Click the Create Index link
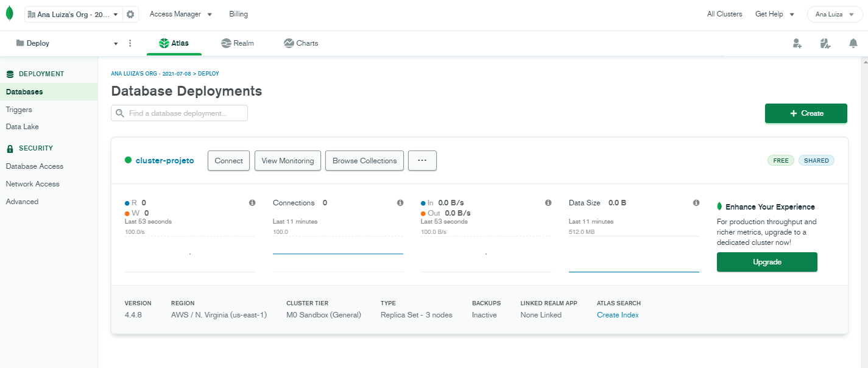The width and height of the screenshot is (868, 368). (x=618, y=315)
